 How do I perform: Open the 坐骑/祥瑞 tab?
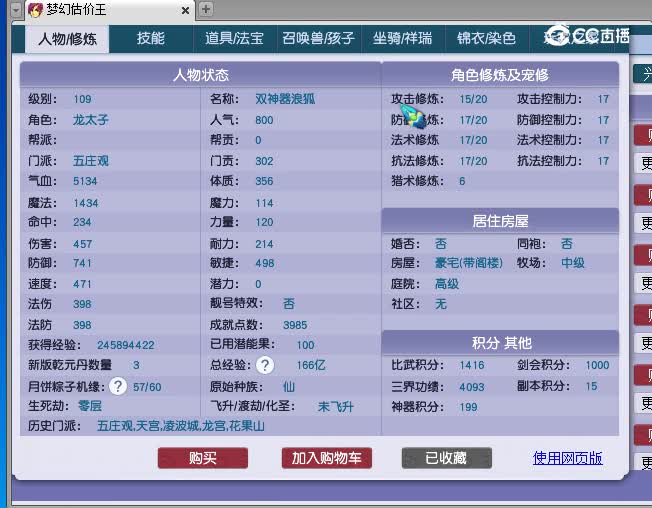click(403, 38)
